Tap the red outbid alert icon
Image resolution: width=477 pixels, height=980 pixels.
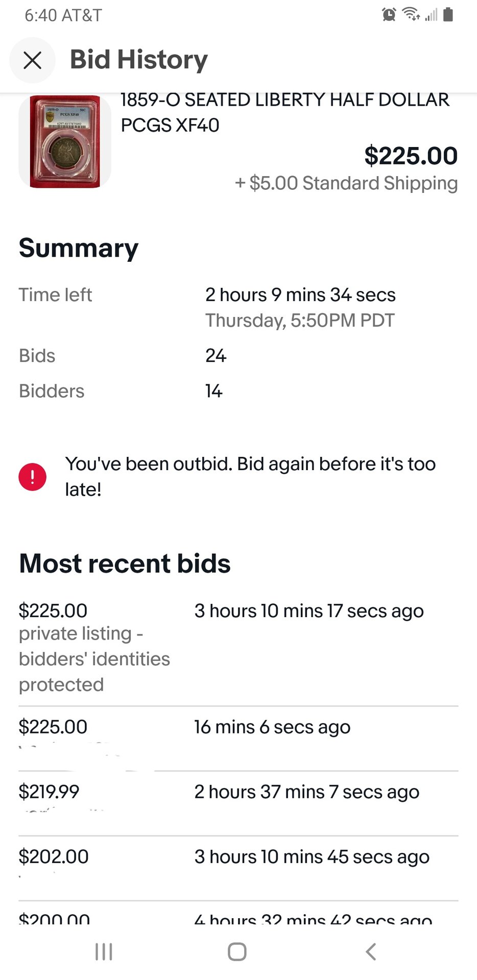pyautogui.click(x=33, y=477)
